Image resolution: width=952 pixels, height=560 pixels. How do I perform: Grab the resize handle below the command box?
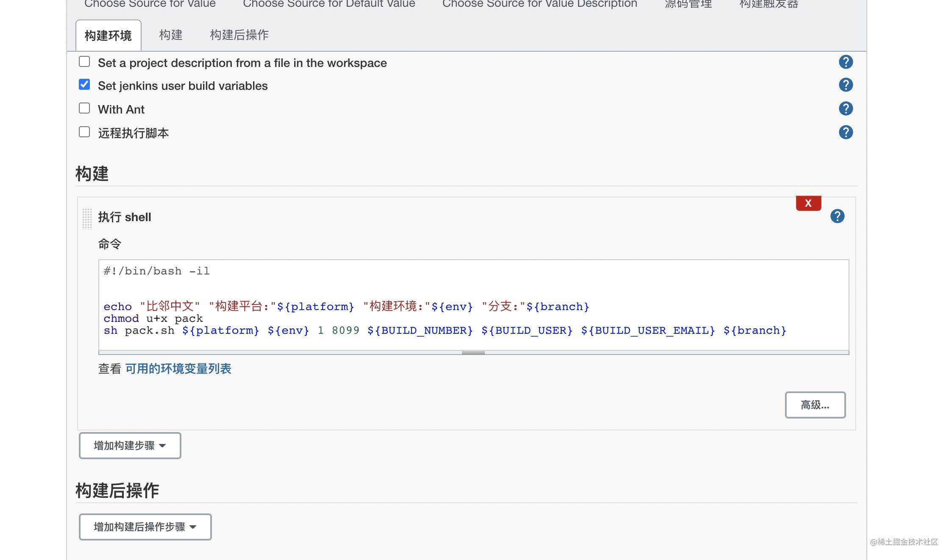pyautogui.click(x=473, y=352)
